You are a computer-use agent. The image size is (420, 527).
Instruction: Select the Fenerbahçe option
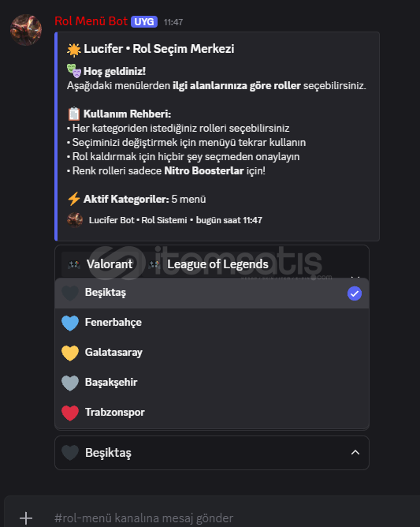point(212,323)
